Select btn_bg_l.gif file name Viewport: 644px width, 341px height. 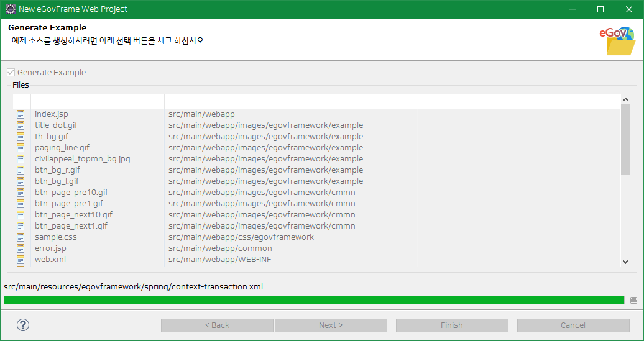(57, 181)
